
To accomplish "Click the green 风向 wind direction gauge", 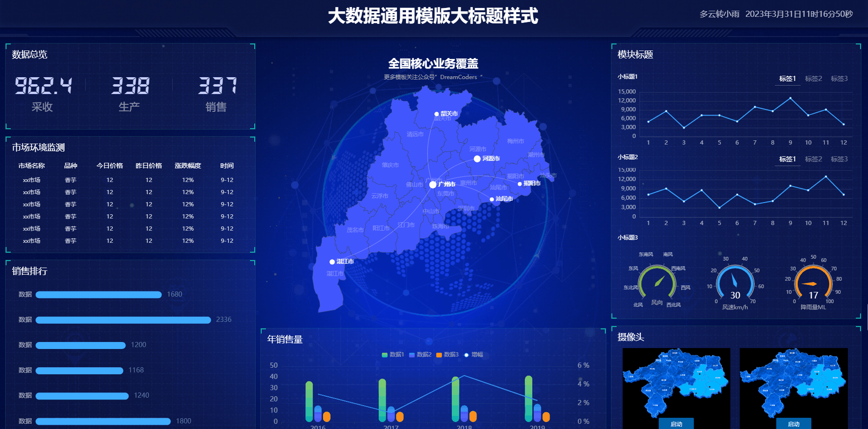I will click(x=657, y=282).
